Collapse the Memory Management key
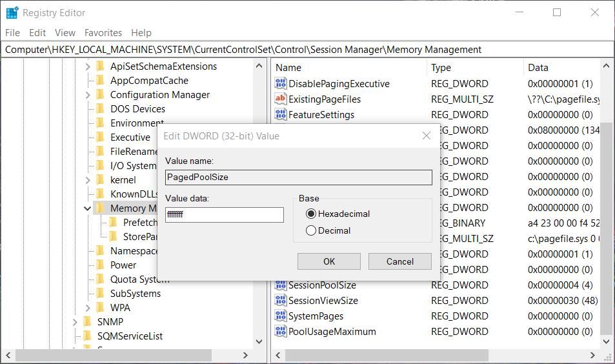Image resolution: width=615 pixels, height=364 pixels. (x=87, y=208)
